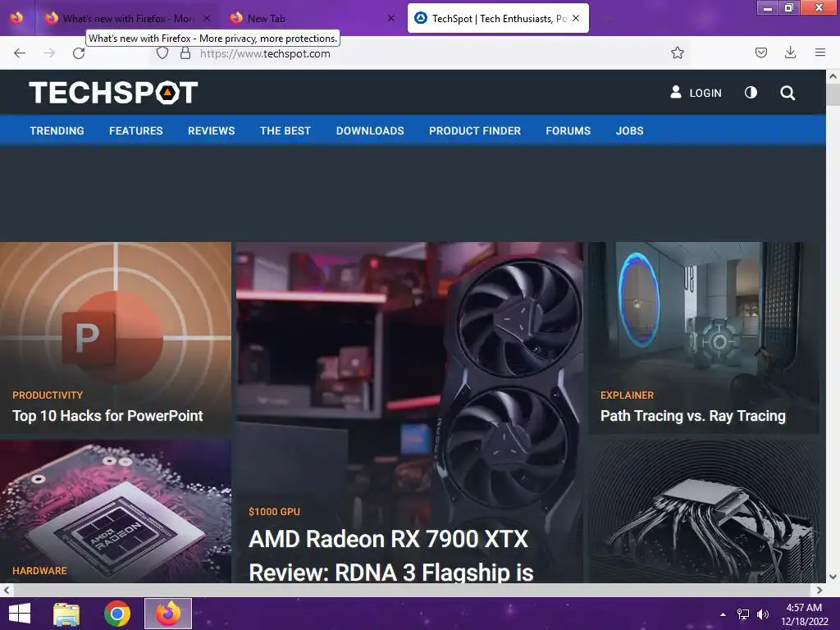Show hidden system tray icons

pyautogui.click(x=724, y=614)
